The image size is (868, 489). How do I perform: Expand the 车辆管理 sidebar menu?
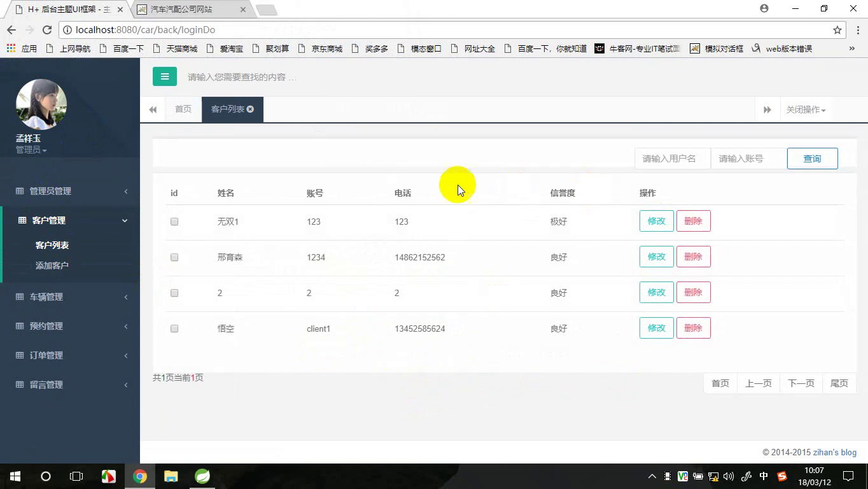tap(70, 297)
